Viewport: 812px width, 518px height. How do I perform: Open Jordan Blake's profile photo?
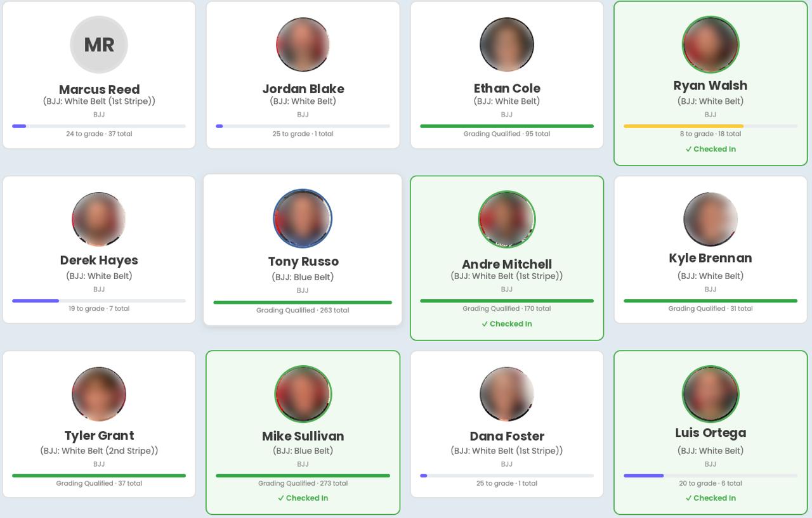(x=303, y=44)
